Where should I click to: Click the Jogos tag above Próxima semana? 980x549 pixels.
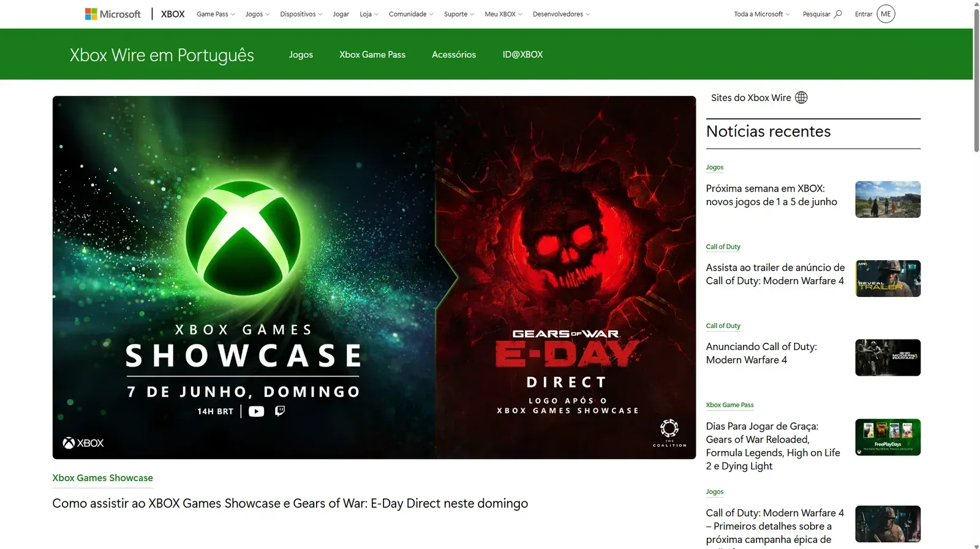tap(714, 167)
